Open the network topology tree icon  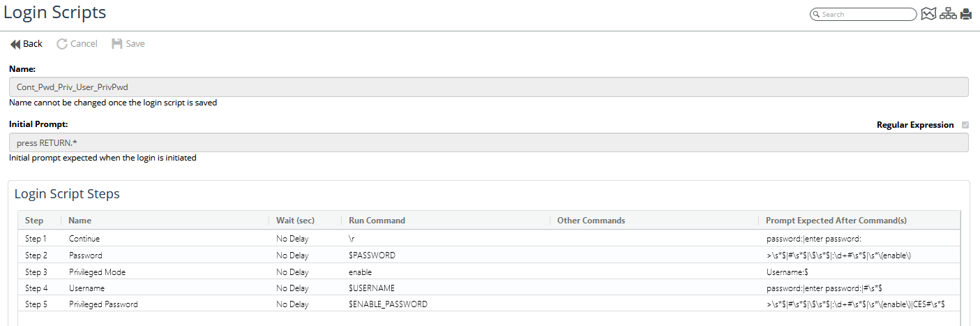pos(948,14)
